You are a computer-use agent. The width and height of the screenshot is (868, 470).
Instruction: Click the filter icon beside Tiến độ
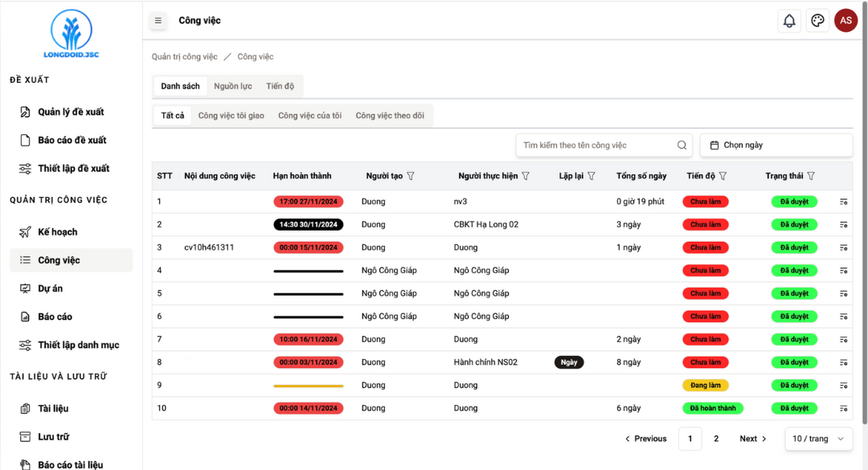coord(723,176)
